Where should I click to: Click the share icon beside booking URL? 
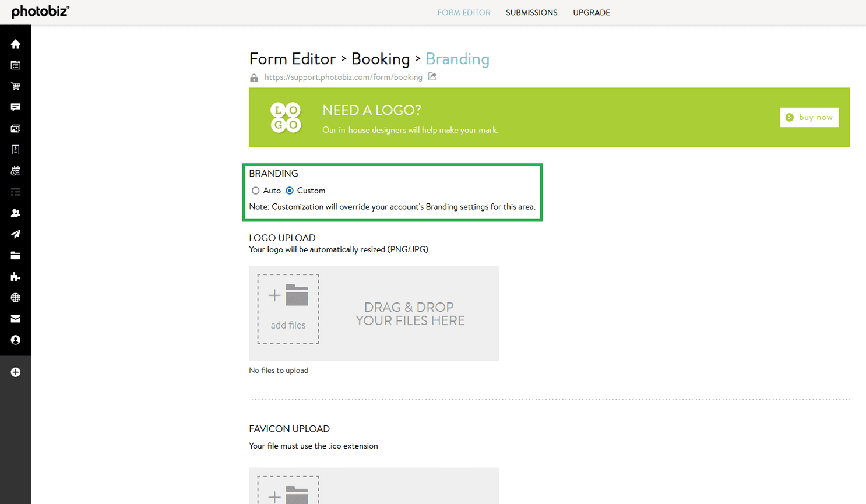[432, 76]
